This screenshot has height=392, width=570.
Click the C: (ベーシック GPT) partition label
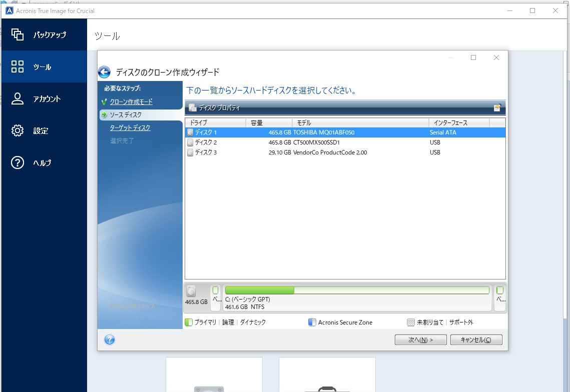click(248, 299)
